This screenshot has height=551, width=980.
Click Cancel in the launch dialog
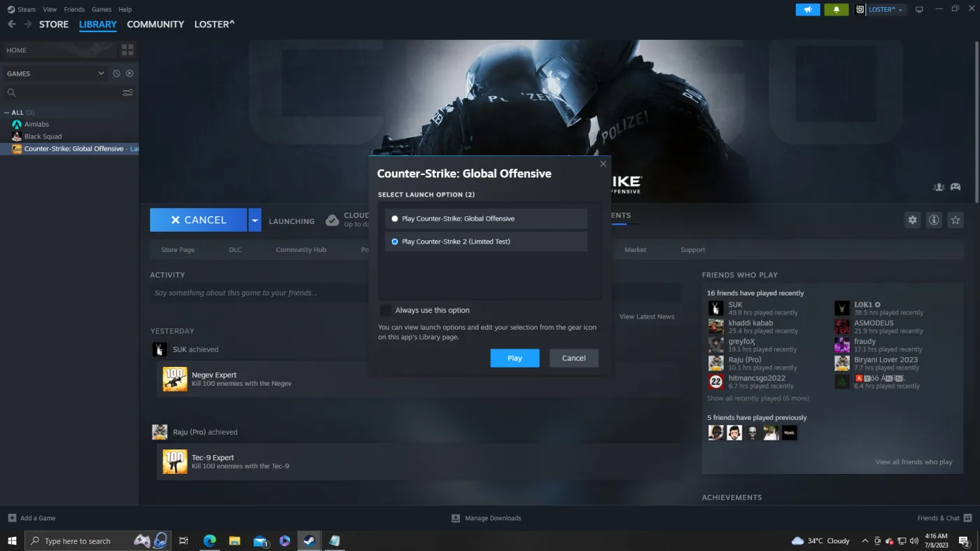point(574,358)
